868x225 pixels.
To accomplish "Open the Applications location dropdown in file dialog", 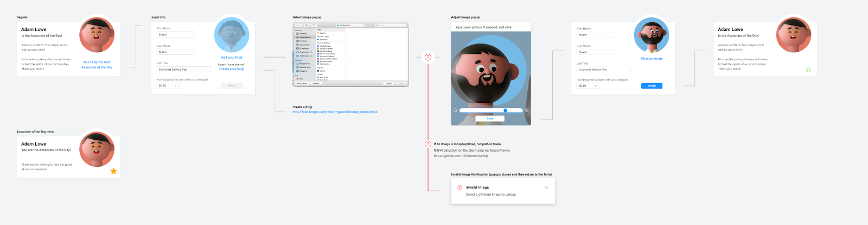I will point(350,25).
